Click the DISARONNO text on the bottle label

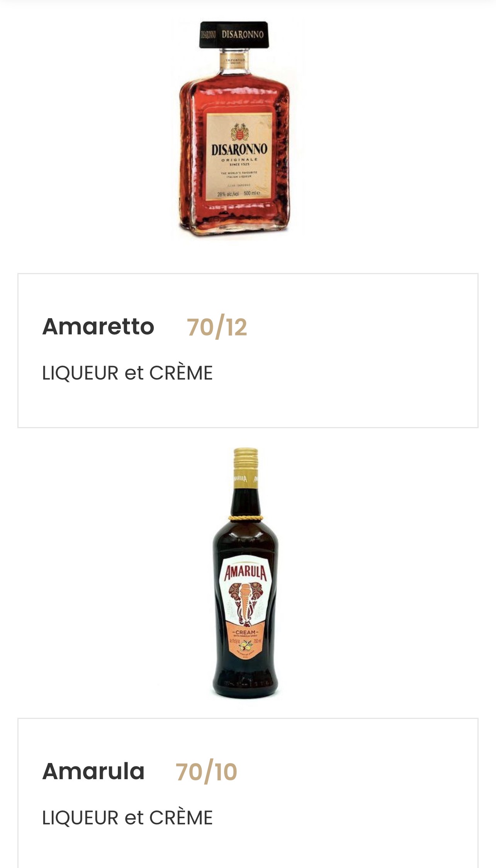tap(239, 149)
